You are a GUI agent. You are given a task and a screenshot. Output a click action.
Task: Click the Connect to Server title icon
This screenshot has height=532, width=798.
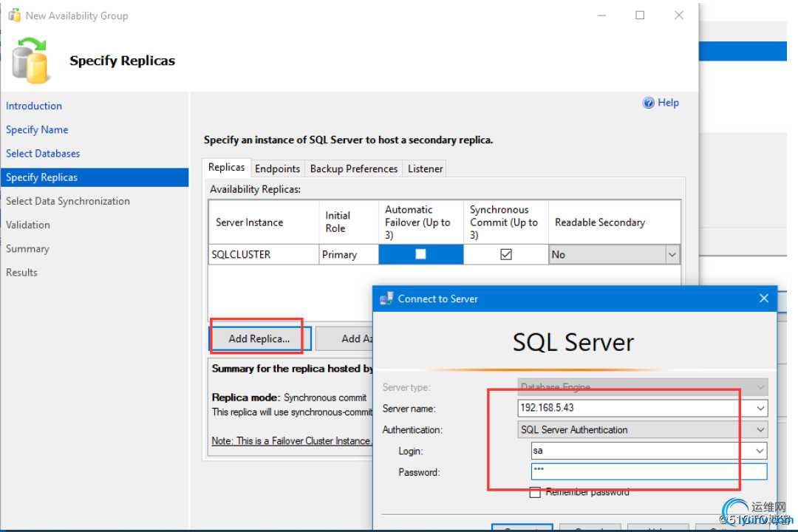386,299
